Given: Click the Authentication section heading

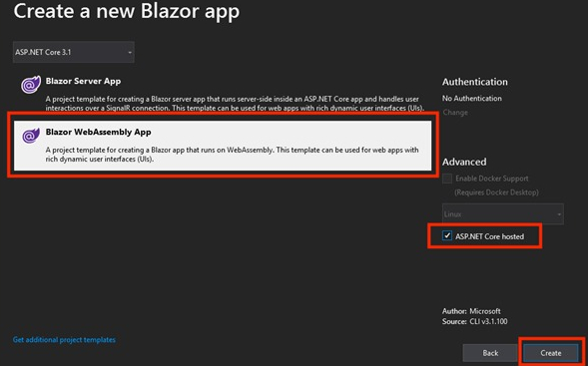Looking at the screenshot, I should coord(475,82).
